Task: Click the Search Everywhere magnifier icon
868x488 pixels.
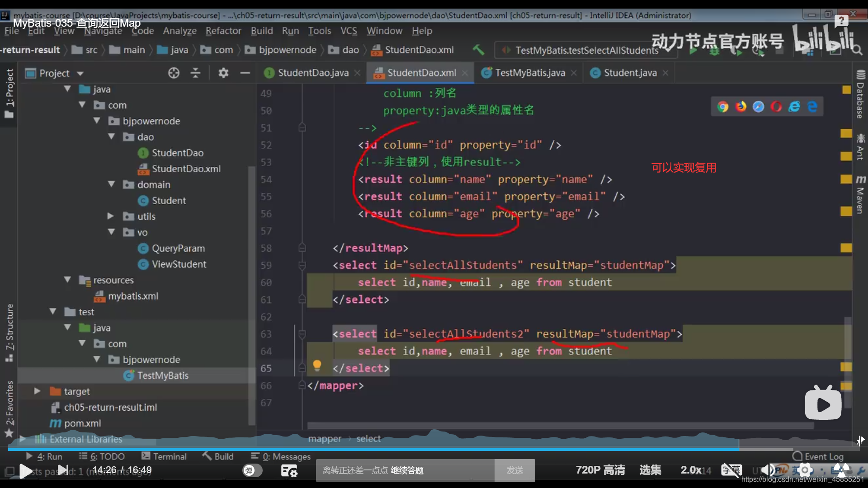Action: [x=857, y=50]
